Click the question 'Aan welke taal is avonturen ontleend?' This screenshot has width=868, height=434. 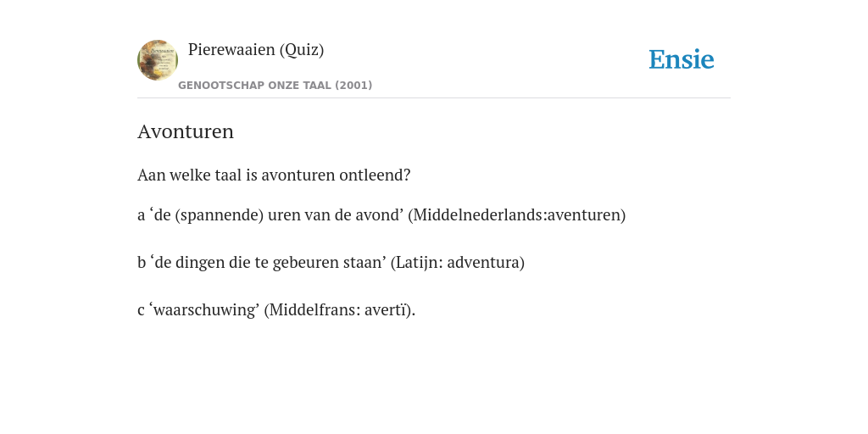point(274,175)
